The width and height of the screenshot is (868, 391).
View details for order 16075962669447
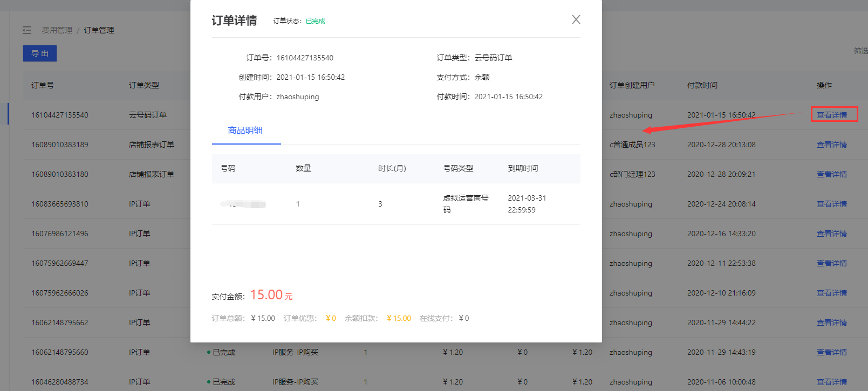(832, 263)
